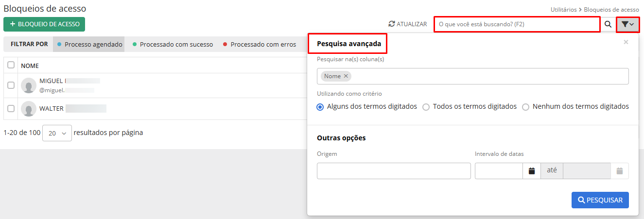Click the Bloqueio de Acesso add button
Image resolution: width=644 pixels, height=219 pixels.
(44, 24)
